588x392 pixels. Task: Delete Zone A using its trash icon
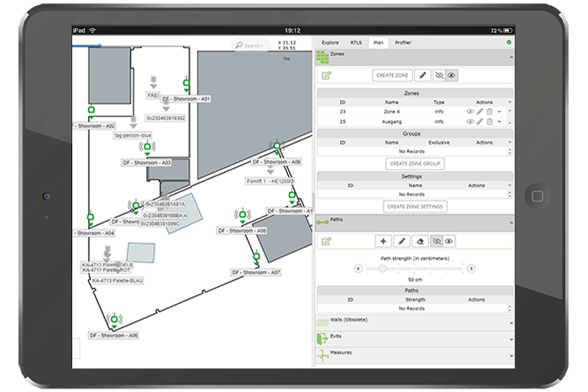pos(490,111)
